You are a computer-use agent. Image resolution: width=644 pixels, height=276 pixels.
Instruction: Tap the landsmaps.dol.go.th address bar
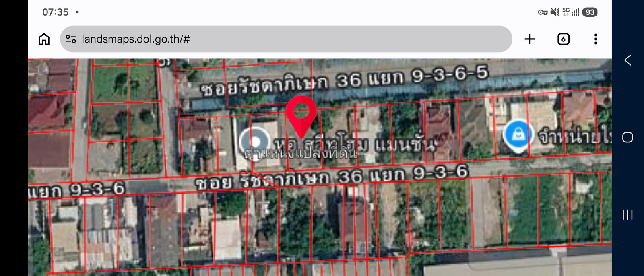(x=286, y=39)
